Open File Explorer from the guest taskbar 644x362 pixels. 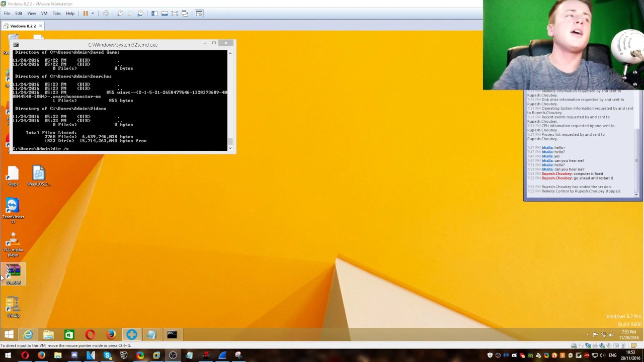click(48, 334)
